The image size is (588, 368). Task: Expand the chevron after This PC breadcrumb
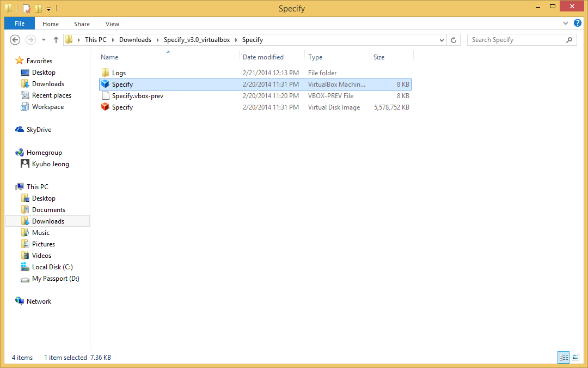(113, 40)
